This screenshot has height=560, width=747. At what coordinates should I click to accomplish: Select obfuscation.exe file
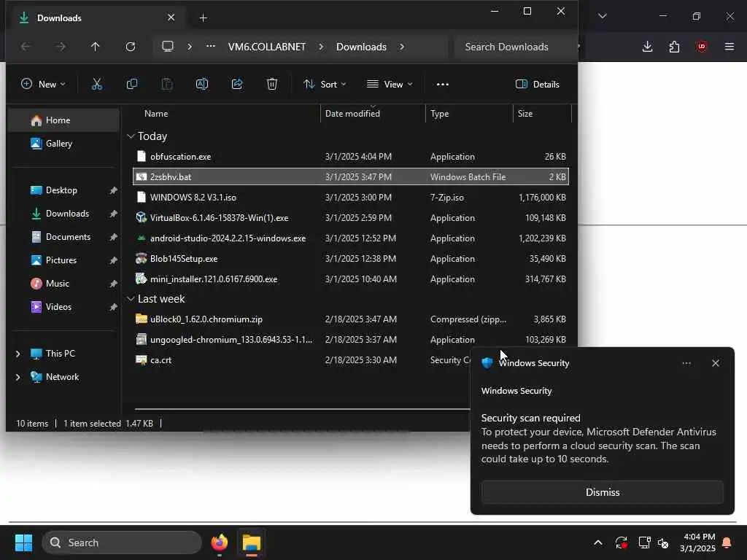(x=351, y=157)
